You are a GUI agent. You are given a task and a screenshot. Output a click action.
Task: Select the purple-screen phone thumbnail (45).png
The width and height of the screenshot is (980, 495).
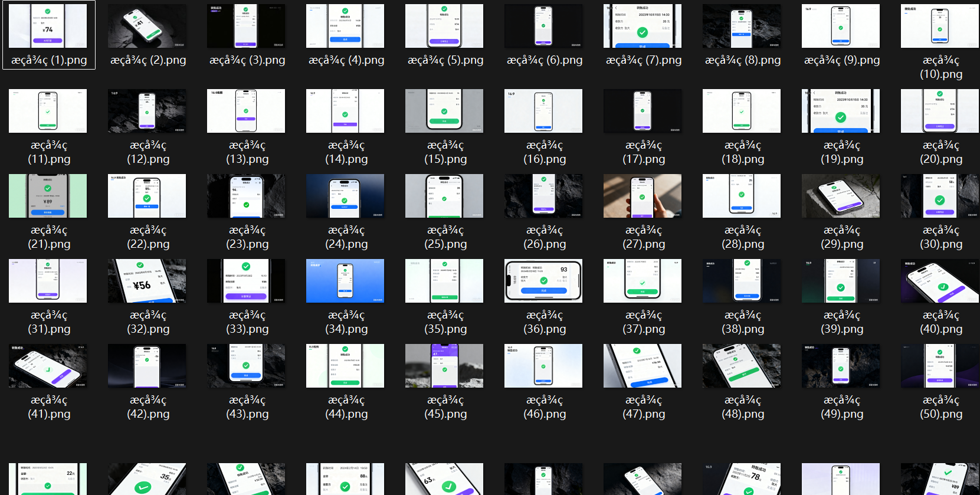coord(444,366)
